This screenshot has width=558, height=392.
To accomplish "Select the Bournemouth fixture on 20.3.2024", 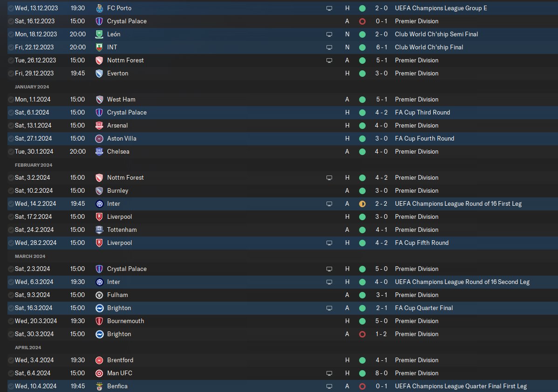I will pyautogui.click(x=283, y=321).
